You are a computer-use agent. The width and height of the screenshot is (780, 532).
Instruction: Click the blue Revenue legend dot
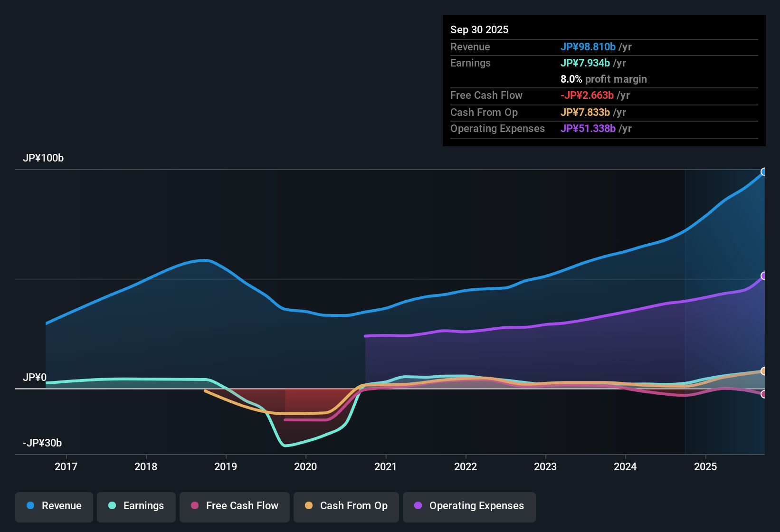point(30,506)
